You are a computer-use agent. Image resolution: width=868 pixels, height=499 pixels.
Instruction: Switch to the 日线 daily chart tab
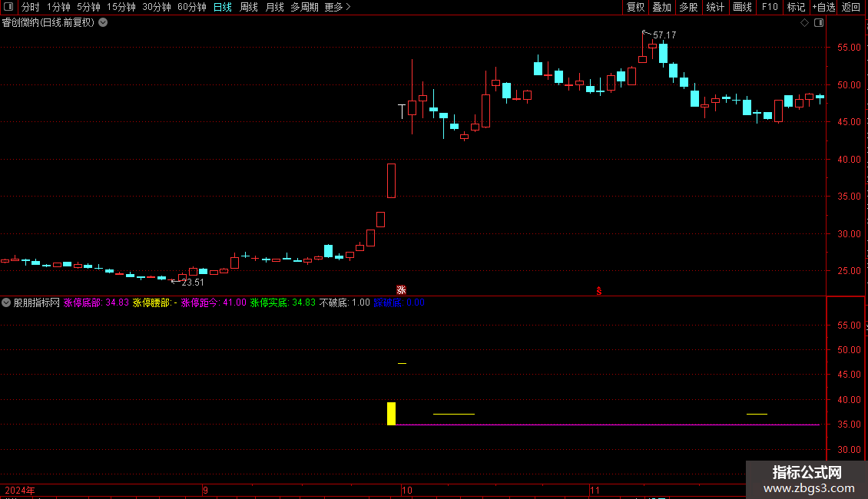pos(223,7)
